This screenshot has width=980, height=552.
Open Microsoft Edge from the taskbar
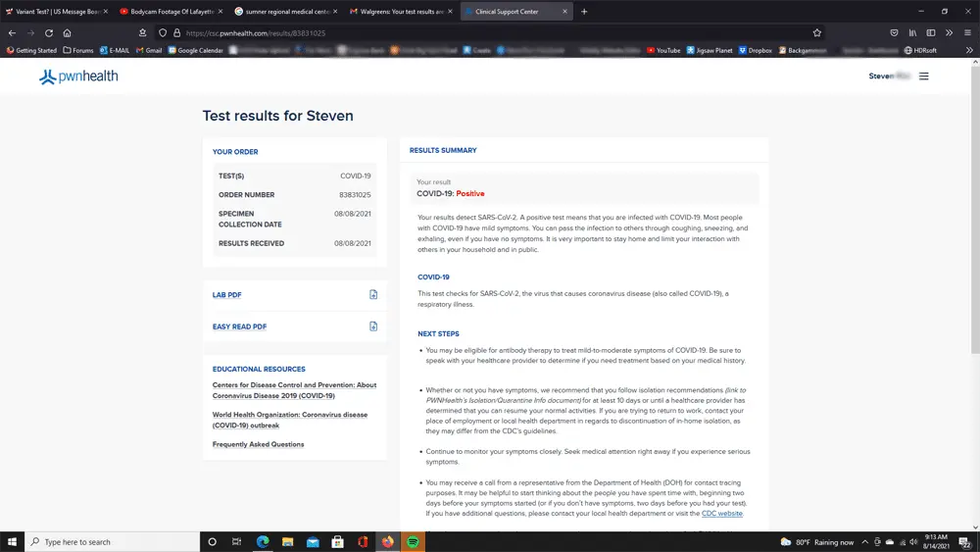click(x=263, y=541)
